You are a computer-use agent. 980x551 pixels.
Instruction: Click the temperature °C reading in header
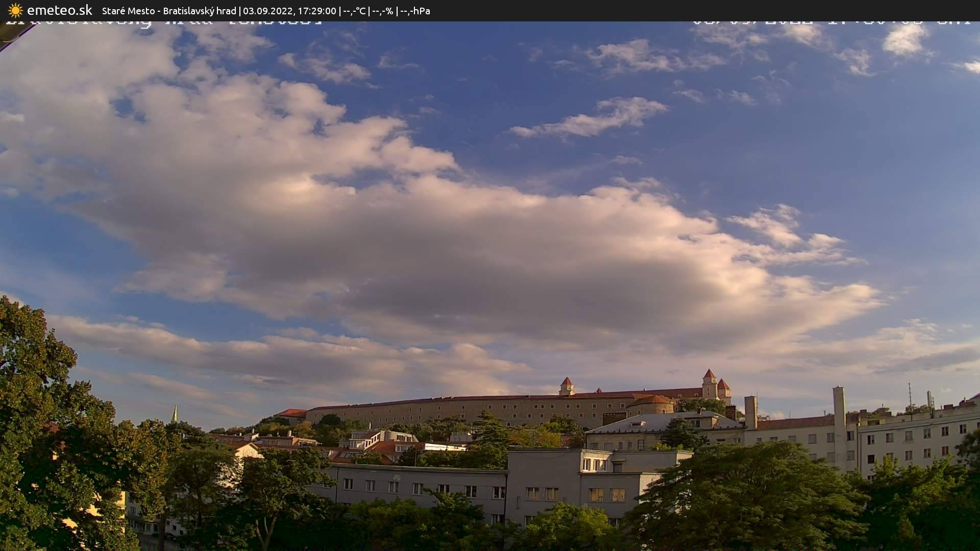(x=354, y=11)
